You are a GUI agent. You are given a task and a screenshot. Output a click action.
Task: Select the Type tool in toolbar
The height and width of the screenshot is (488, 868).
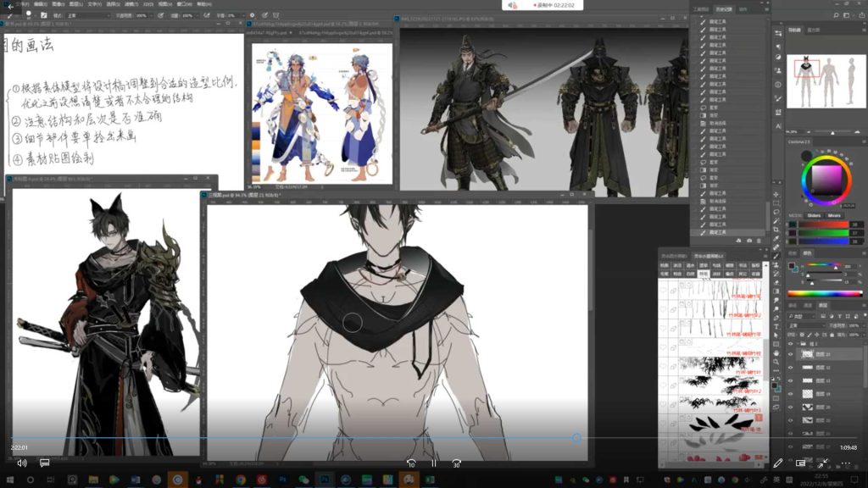pyautogui.click(x=776, y=327)
